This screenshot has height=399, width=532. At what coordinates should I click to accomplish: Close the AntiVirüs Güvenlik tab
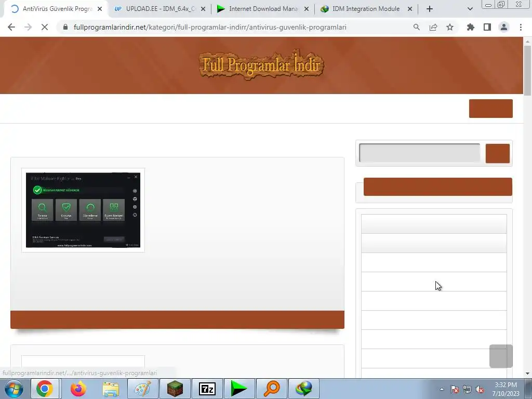[100, 9]
